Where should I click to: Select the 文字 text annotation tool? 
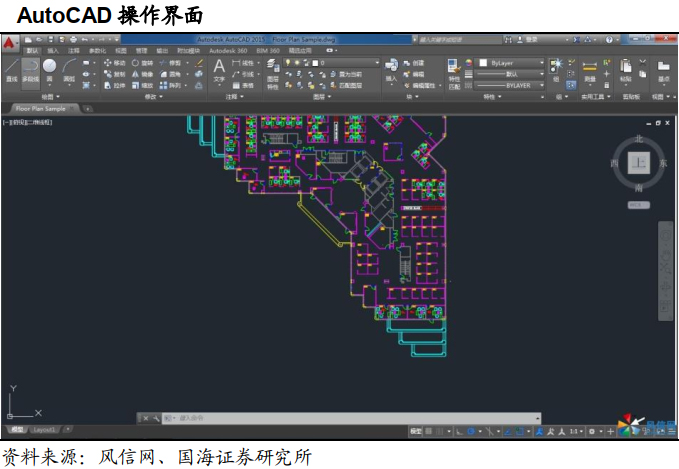[219, 68]
